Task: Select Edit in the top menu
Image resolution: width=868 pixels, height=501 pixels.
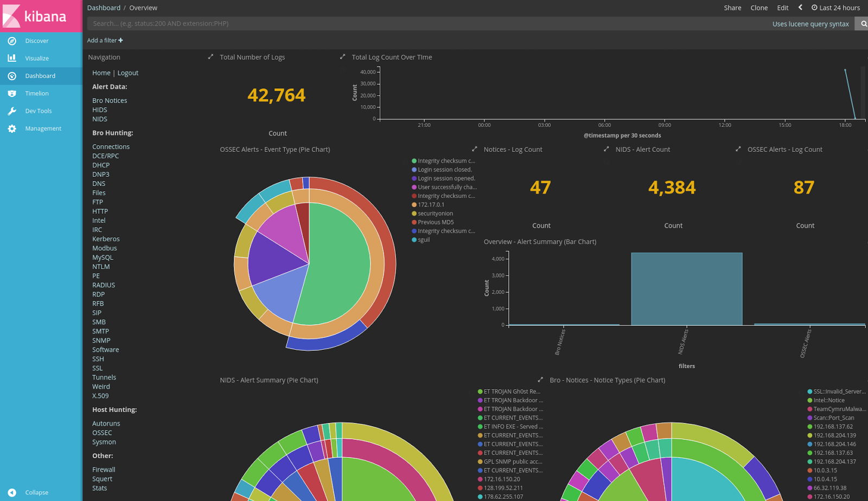Action: 782,8
